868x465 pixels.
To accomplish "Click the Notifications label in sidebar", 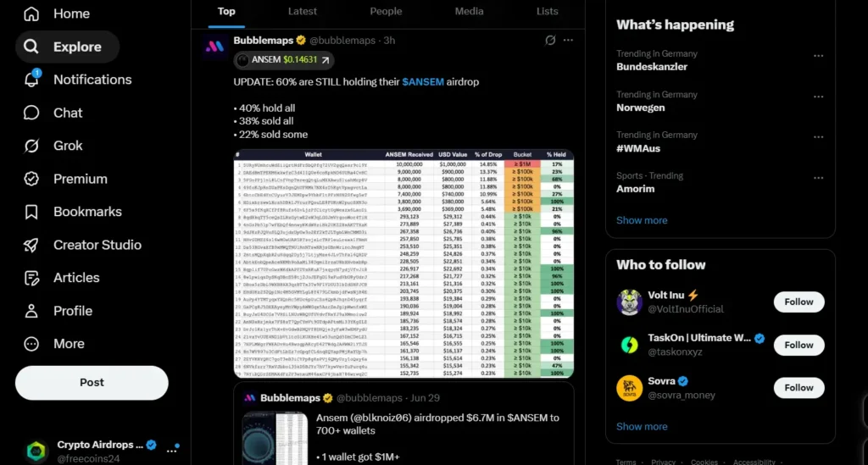I will 92,80.
